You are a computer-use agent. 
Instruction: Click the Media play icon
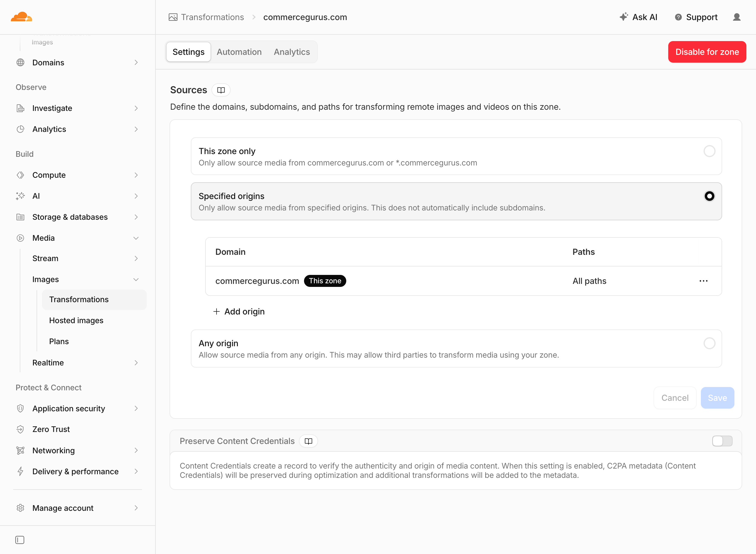coord(20,238)
